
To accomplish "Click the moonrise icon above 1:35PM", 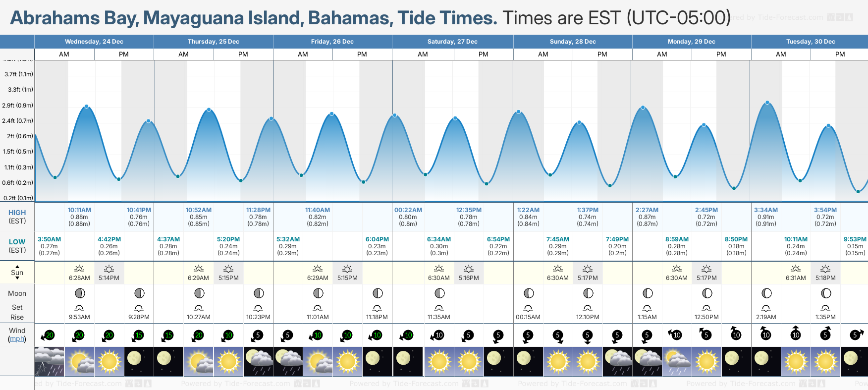I will click(825, 308).
